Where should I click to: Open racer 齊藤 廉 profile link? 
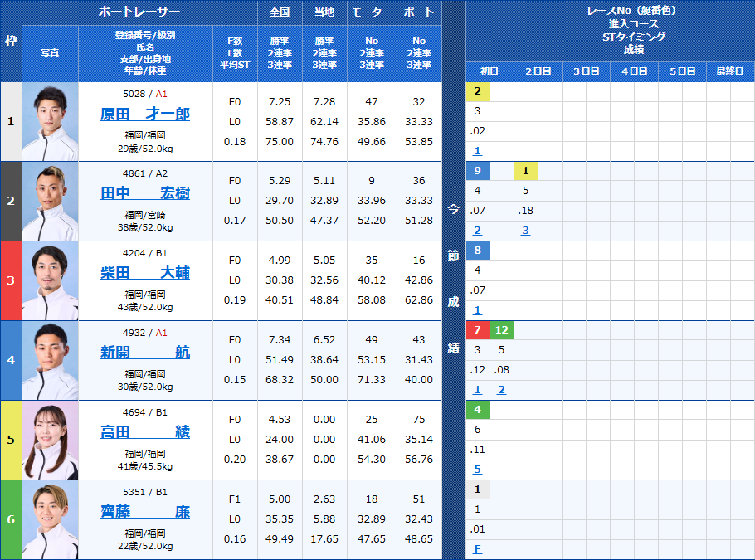pyautogui.click(x=145, y=512)
